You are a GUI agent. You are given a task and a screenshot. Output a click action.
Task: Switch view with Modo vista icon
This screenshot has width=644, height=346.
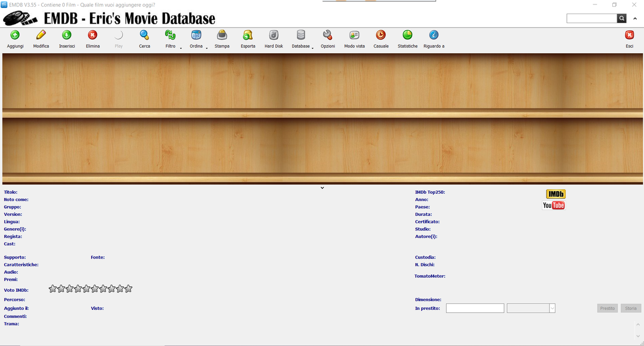pos(355,35)
